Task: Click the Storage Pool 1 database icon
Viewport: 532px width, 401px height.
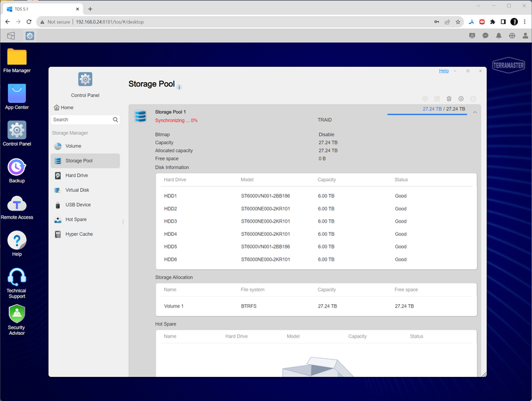Action: [x=140, y=116]
